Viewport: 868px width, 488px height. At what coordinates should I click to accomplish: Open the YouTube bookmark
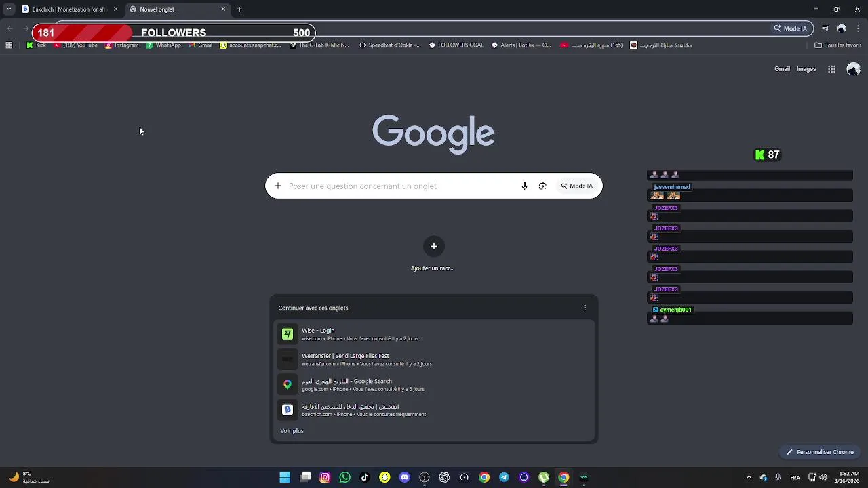[x=76, y=45]
